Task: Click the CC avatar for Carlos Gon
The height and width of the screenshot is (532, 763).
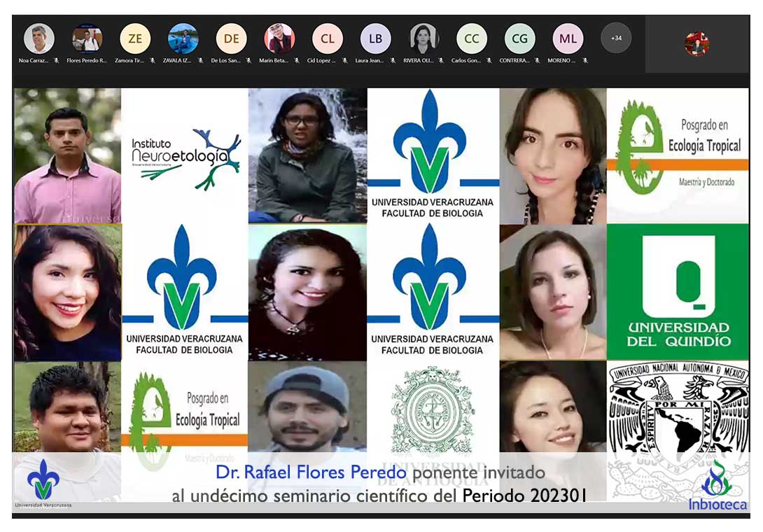Action: 472,39
